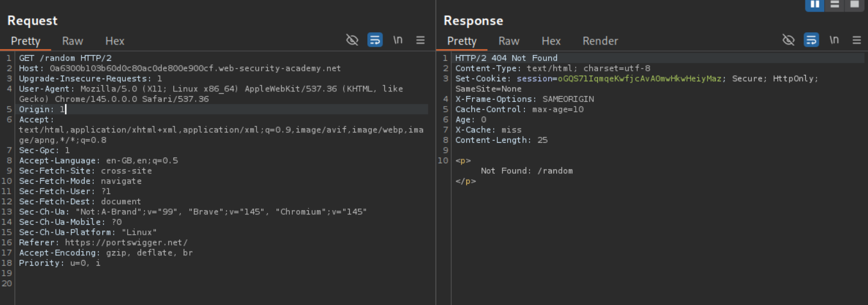
Task: Switch Request view to Raw tab
Action: pyautogui.click(x=73, y=41)
